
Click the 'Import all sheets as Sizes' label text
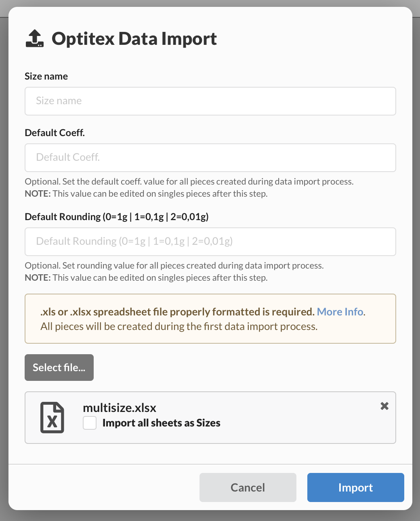(161, 423)
